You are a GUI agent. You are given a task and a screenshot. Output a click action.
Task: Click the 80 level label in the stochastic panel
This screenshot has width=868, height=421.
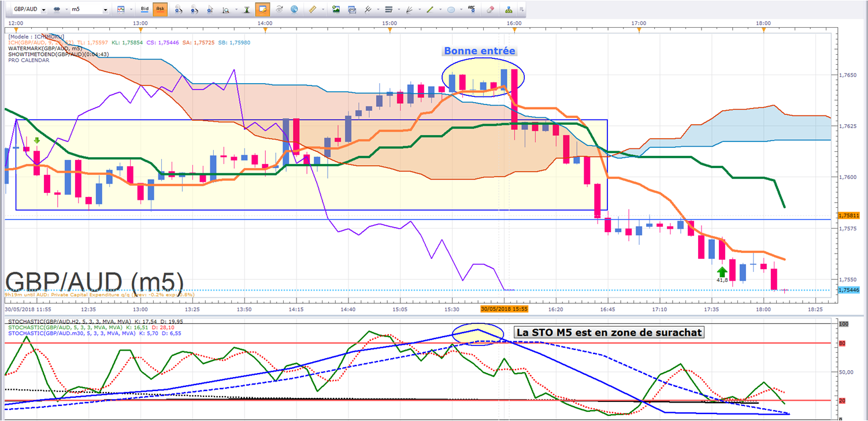[x=842, y=344]
